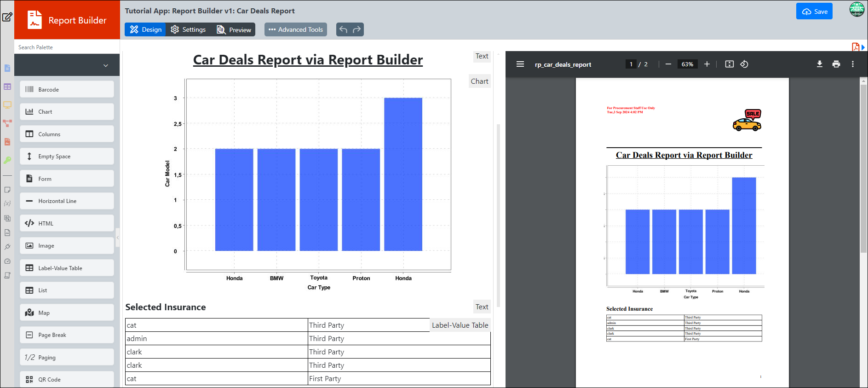Screen dimensions: 868x388
Task: Open the red Report builder sidebar icon
Action: click(7, 142)
